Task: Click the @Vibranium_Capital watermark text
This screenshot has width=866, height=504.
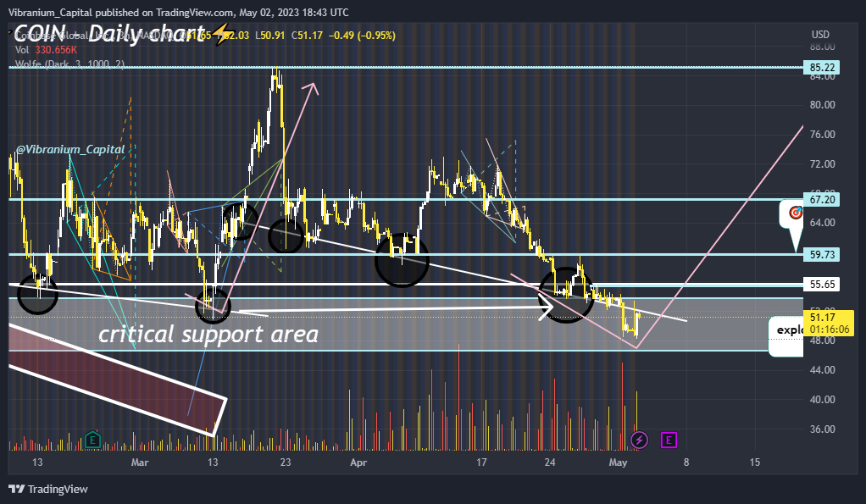Action: click(x=70, y=150)
